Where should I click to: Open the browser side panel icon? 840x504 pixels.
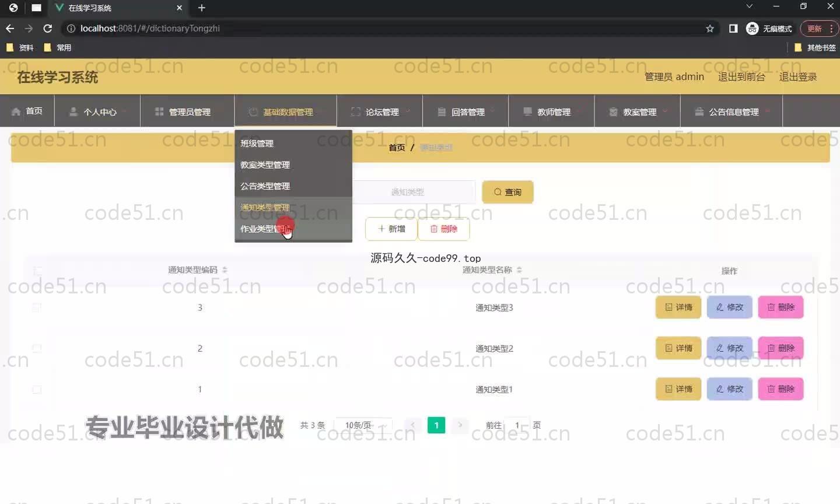[733, 28]
